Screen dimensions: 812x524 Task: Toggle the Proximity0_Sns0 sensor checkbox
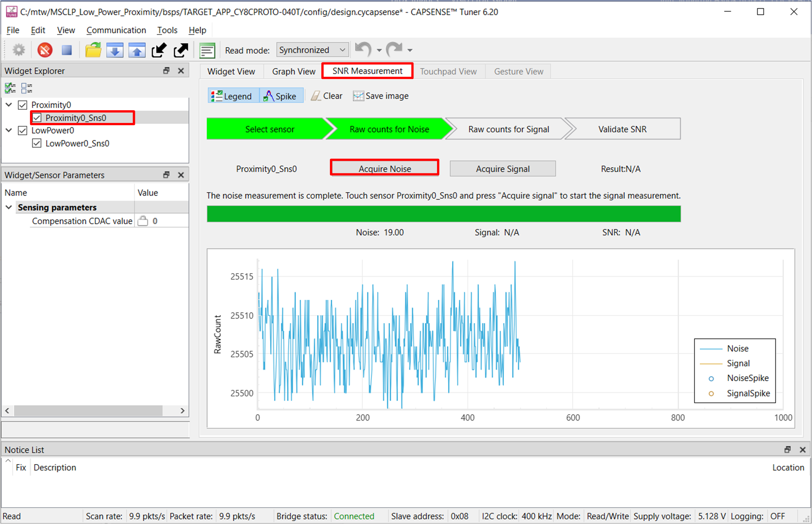(37, 118)
